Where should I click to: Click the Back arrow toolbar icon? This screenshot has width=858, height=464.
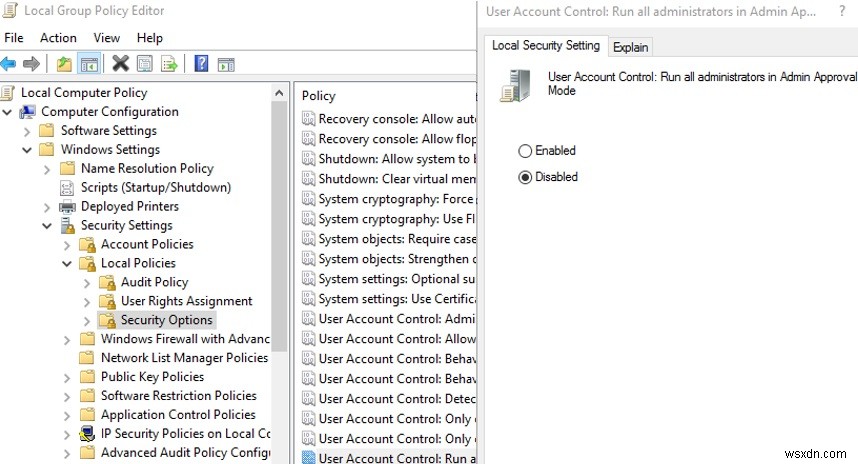[8, 64]
